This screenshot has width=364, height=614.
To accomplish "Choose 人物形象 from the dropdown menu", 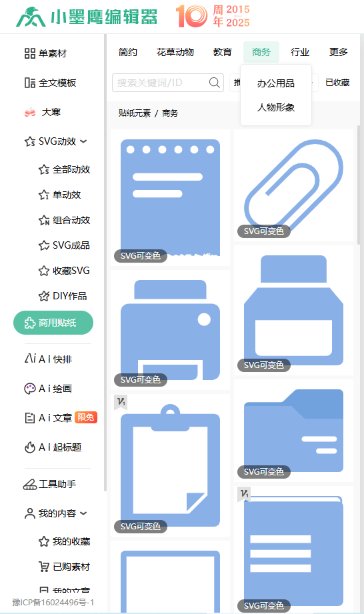I will (x=276, y=107).
